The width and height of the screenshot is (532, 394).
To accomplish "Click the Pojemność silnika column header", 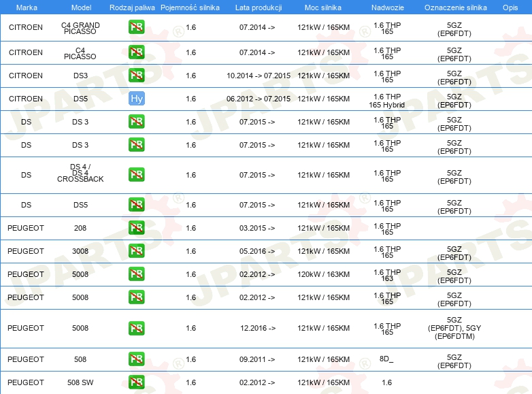I will coord(190,7).
